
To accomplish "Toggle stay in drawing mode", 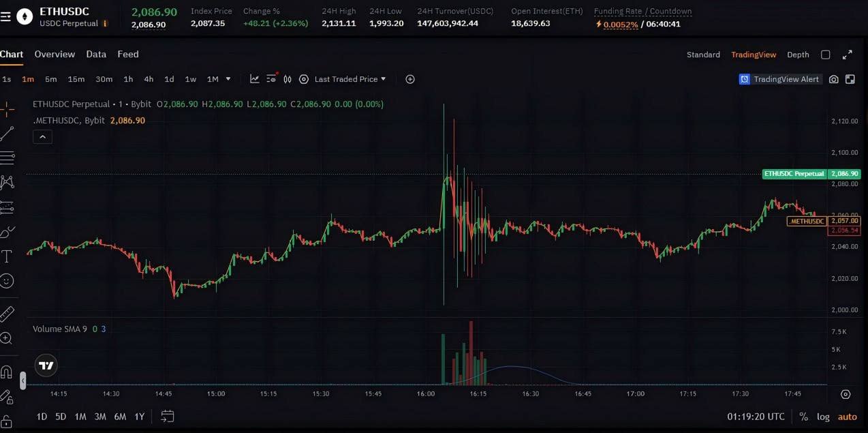I will pyautogui.click(x=7, y=396).
